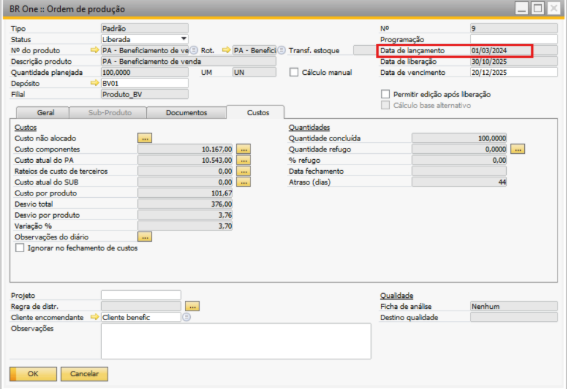The width and height of the screenshot is (567, 390).
Task: Open link arrow beside Nº do produto
Action: click(x=94, y=50)
